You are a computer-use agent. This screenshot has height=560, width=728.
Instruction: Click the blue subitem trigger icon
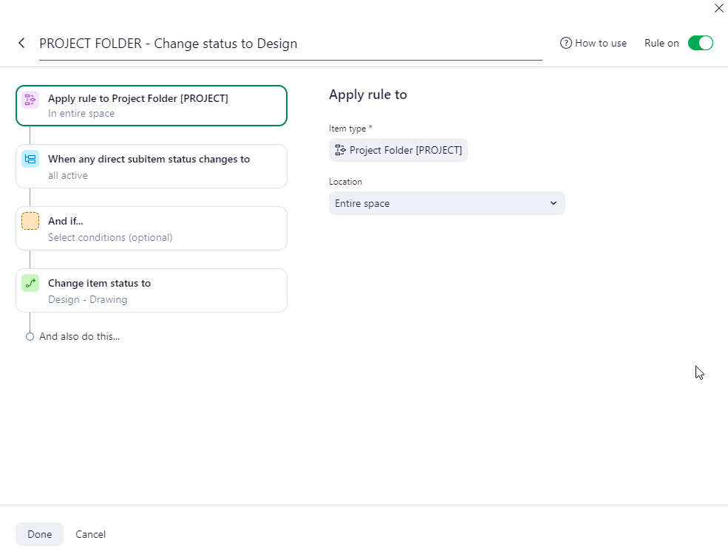[30, 159]
